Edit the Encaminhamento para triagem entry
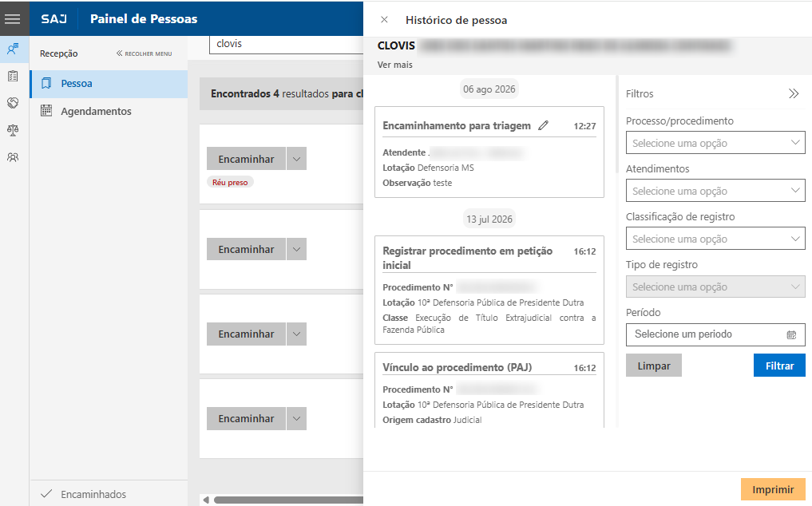812x506 pixels. tap(543, 125)
